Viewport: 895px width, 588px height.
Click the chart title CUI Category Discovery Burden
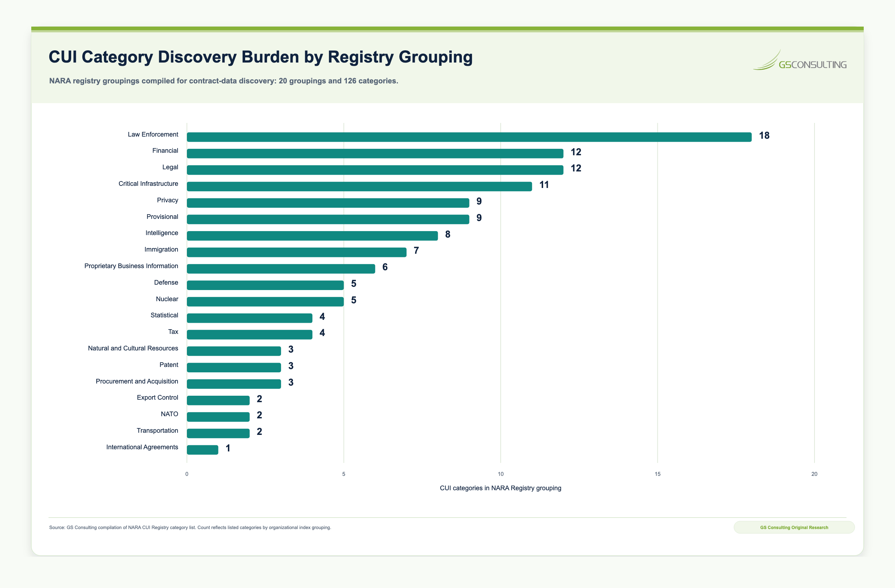(x=260, y=57)
